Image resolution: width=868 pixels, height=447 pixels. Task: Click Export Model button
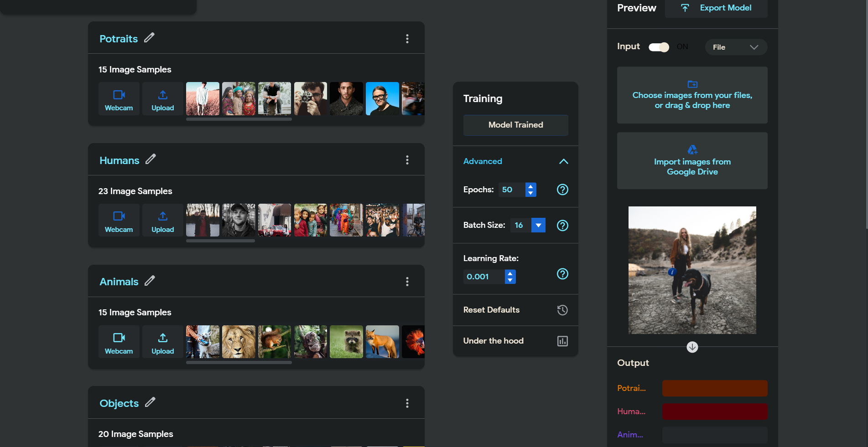tap(716, 8)
